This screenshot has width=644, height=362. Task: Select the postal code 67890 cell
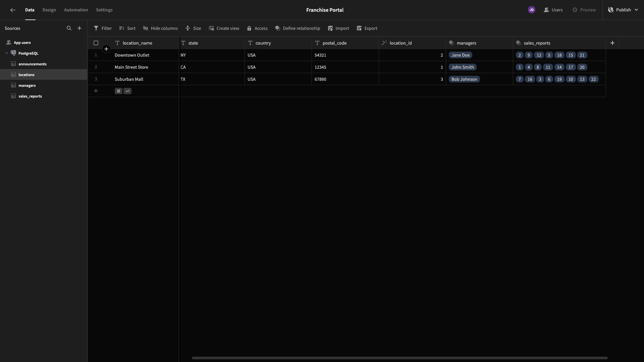click(x=345, y=79)
